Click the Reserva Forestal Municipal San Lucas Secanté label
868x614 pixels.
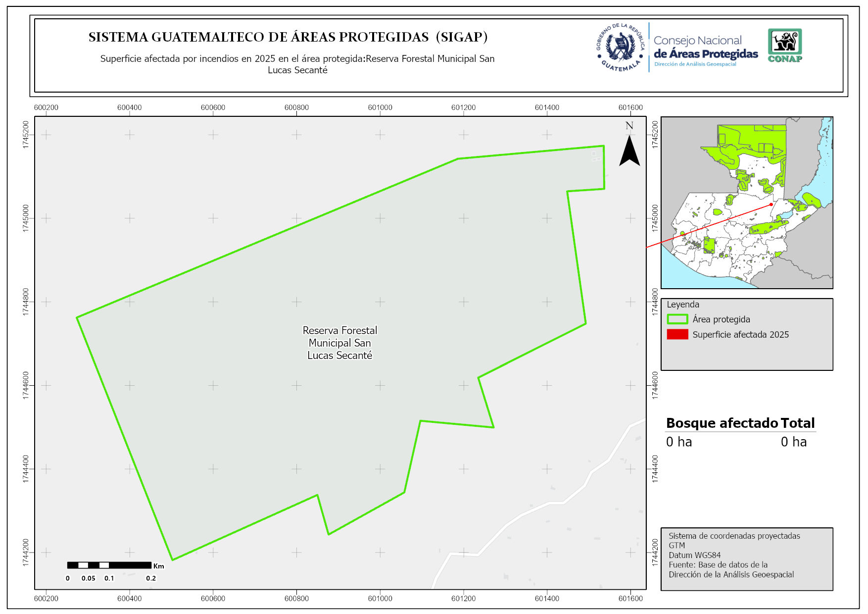click(x=339, y=343)
